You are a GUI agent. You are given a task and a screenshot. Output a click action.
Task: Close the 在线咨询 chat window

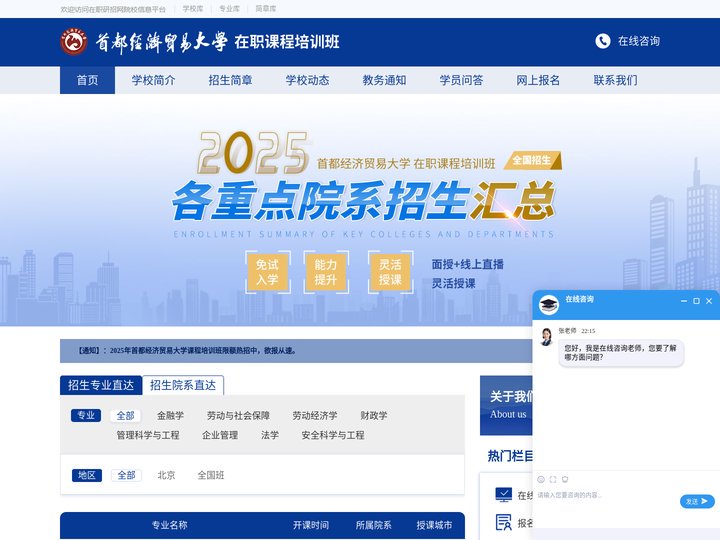[709, 301]
